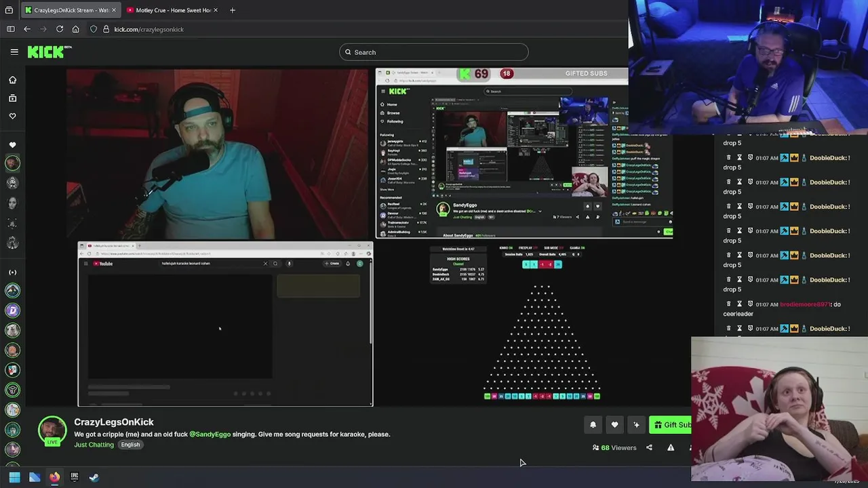
Task: Open a new browser tab
Action: click(233, 10)
